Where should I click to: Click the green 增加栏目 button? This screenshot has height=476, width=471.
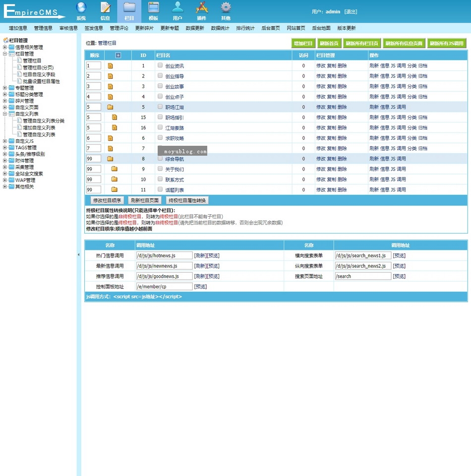(x=303, y=44)
